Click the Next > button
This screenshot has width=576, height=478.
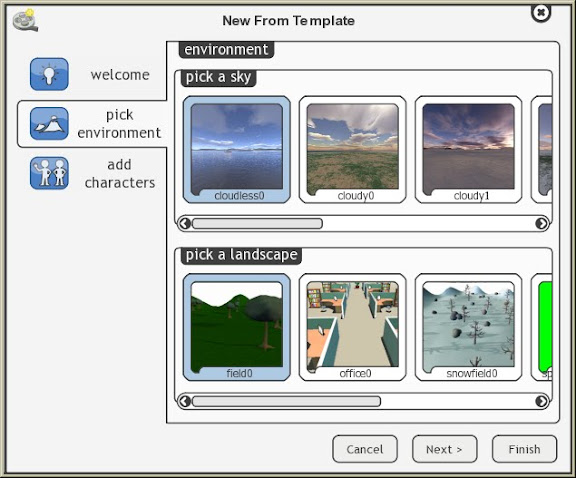tap(444, 449)
